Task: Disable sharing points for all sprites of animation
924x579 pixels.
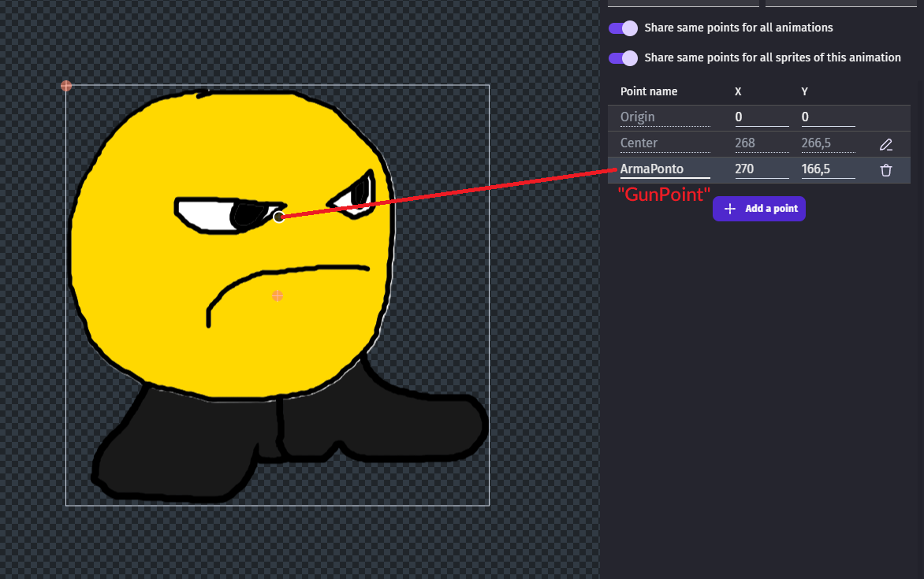Action: pyautogui.click(x=623, y=58)
